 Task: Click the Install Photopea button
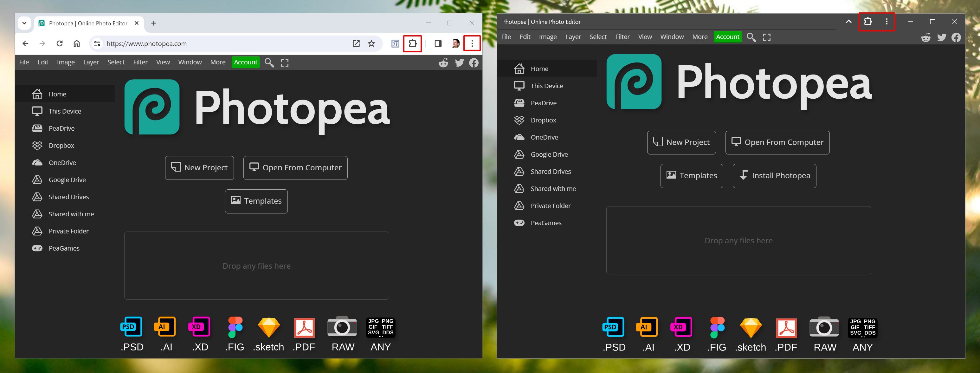774,175
